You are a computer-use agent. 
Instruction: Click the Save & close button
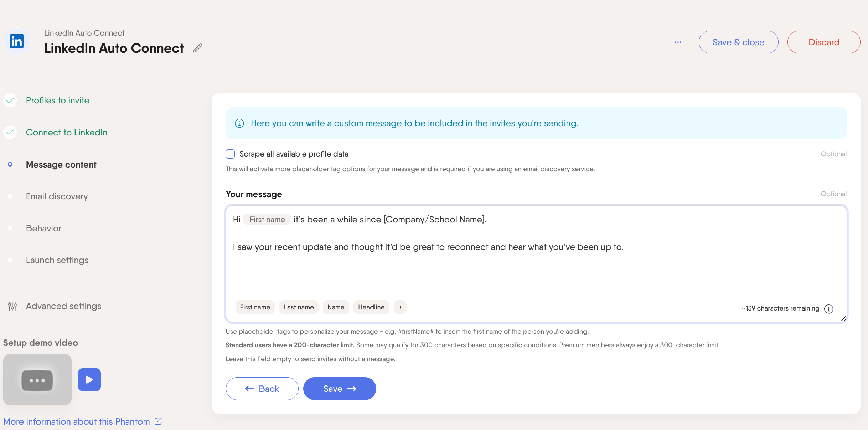click(738, 42)
